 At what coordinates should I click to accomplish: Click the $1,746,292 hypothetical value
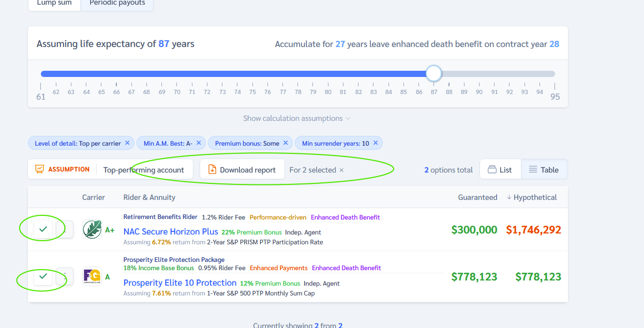[x=533, y=230]
